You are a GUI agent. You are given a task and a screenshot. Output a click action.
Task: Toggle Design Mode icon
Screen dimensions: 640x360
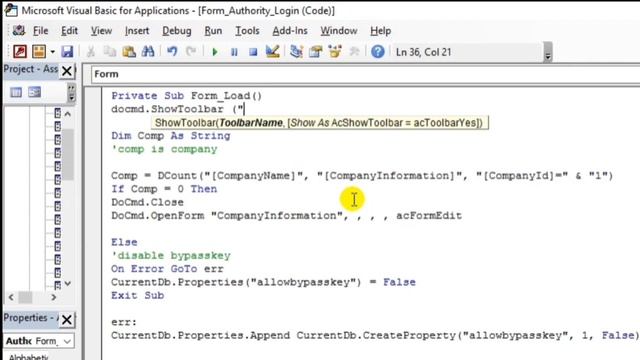pyautogui.click(x=272, y=52)
